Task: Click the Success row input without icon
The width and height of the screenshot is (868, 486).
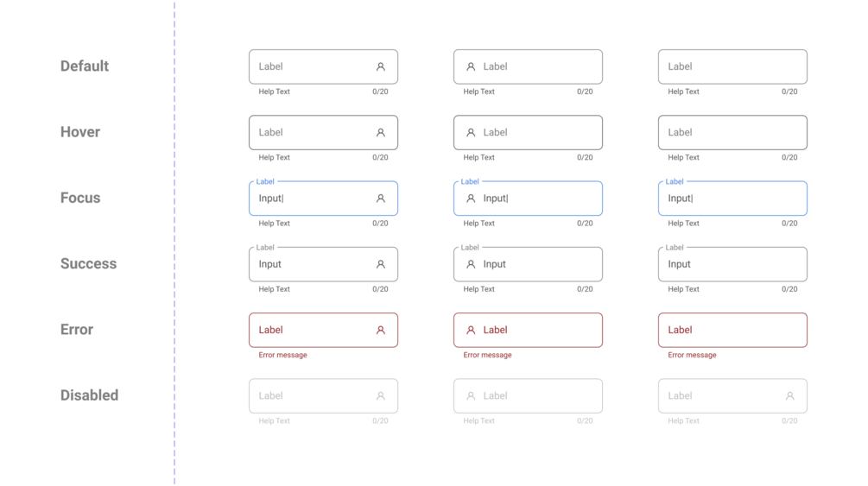Action: [x=732, y=264]
